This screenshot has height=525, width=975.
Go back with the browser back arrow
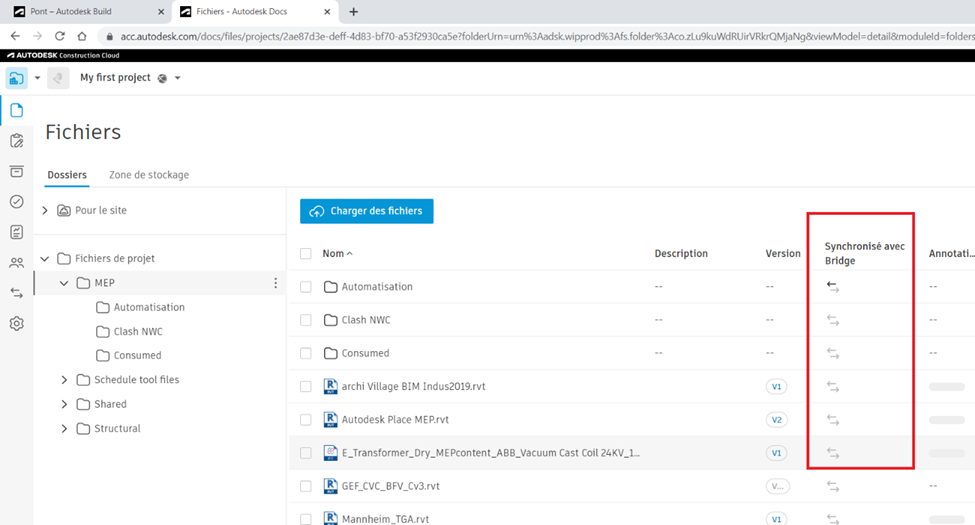tap(16, 36)
